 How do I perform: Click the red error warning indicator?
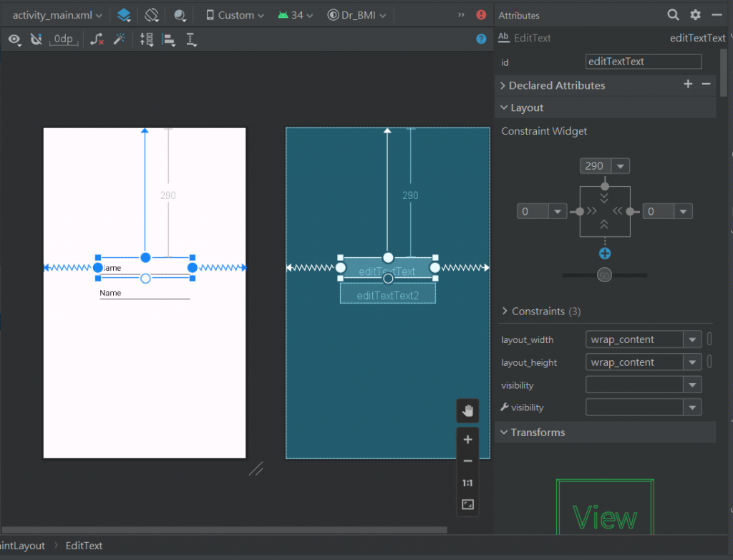[x=481, y=15]
